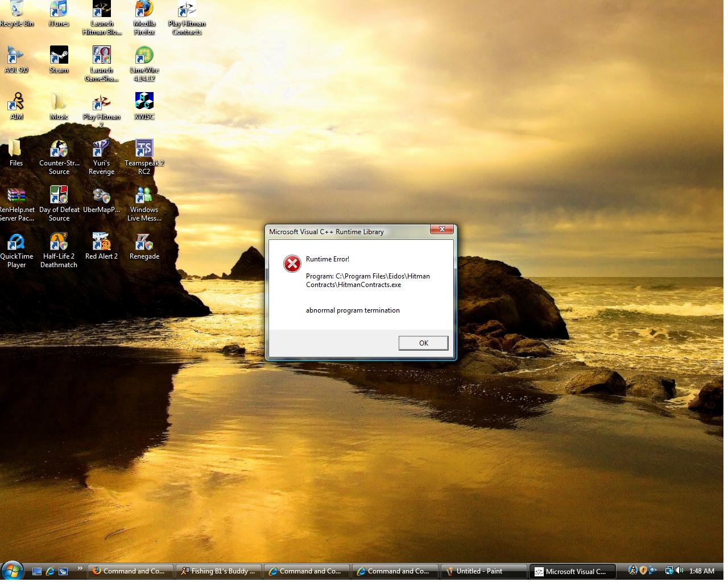
Task: Expand the Quick Launch overflow chevron
Action: (x=80, y=568)
